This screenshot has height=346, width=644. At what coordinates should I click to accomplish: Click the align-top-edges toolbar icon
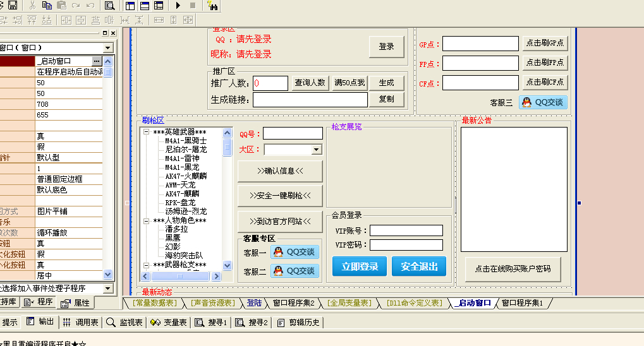tap(32, 20)
